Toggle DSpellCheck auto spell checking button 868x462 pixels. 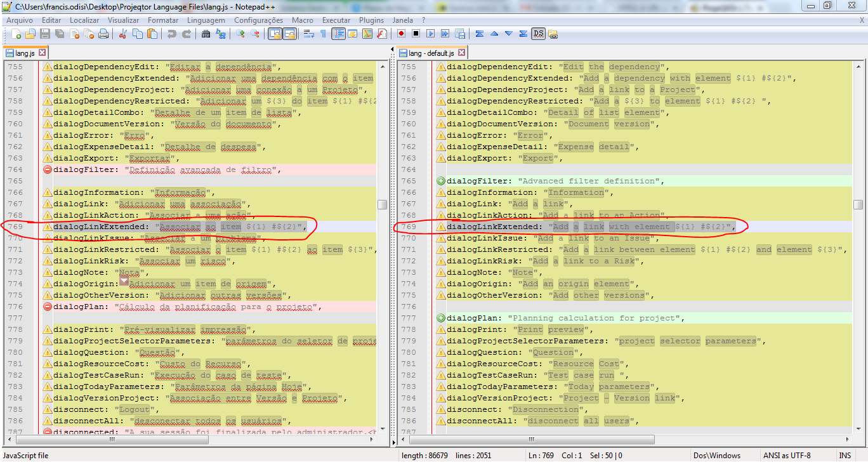click(x=538, y=34)
